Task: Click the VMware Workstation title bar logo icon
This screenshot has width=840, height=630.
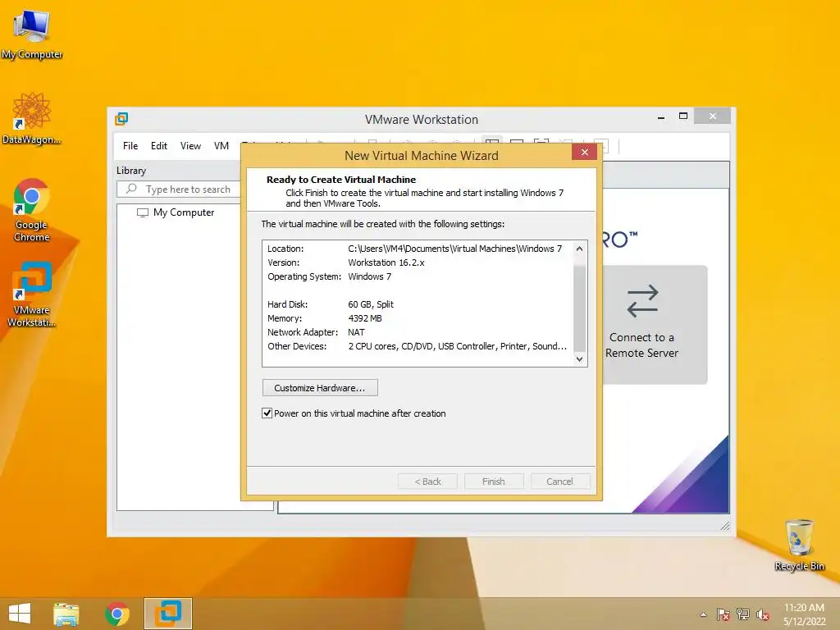Action: click(x=121, y=119)
